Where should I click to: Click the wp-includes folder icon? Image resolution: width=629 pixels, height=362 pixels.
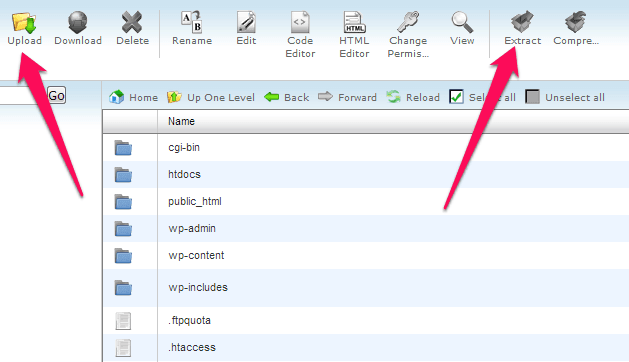[123, 288]
